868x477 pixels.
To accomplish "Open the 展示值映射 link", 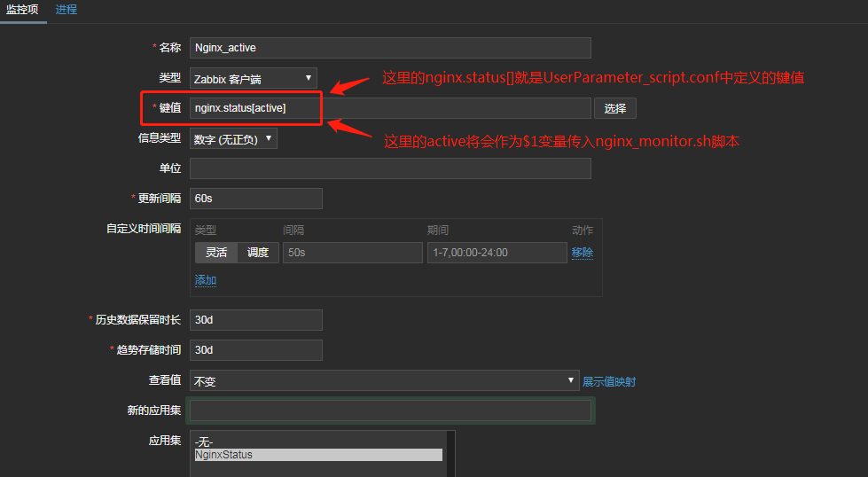I will [609, 381].
